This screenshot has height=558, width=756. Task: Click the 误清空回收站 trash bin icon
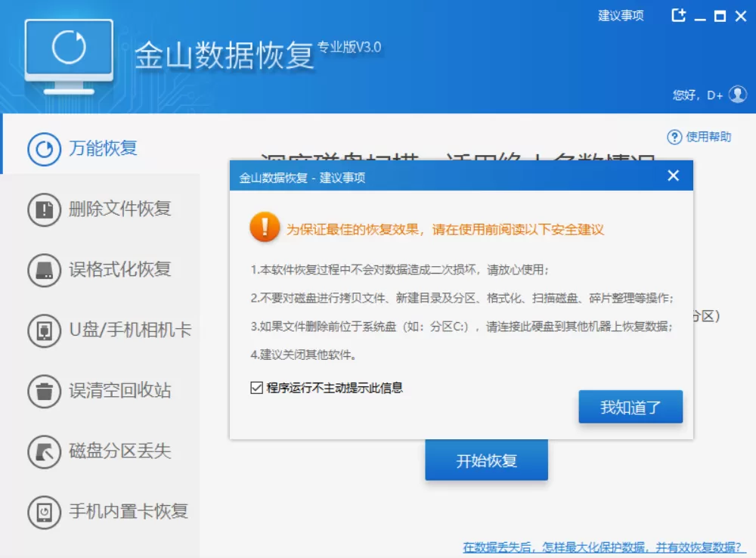44,391
